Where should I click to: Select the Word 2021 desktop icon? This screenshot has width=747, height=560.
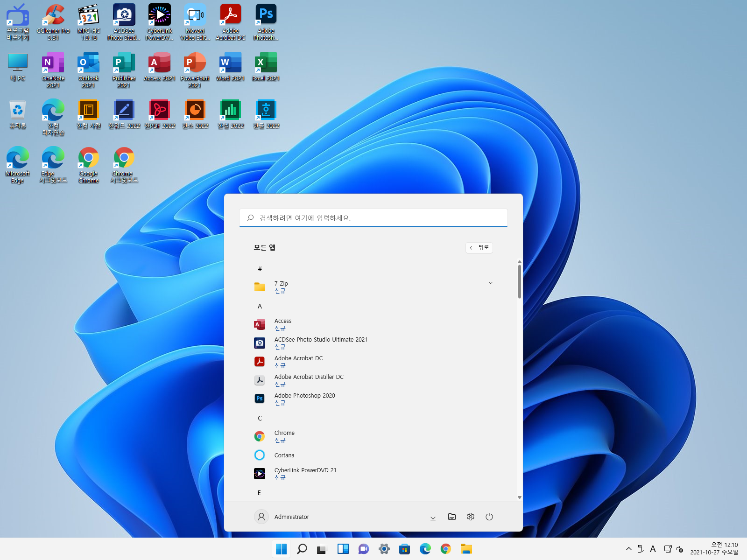(231, 67)
